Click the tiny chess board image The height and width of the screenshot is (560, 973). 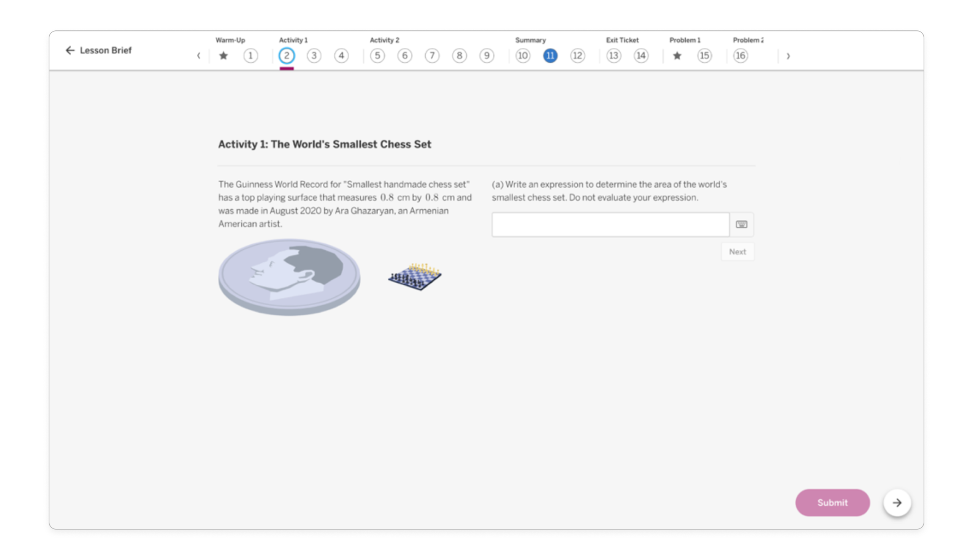pos(415,277)
